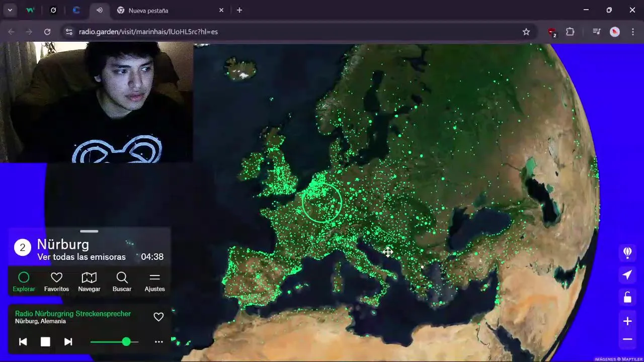Switch to the tab playing audio

coord(100,10)
